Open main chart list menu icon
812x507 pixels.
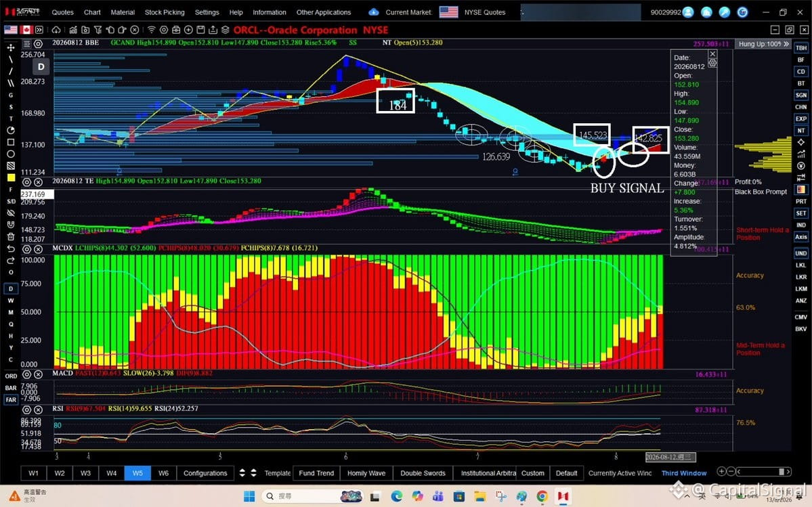[x=27, y=44]
